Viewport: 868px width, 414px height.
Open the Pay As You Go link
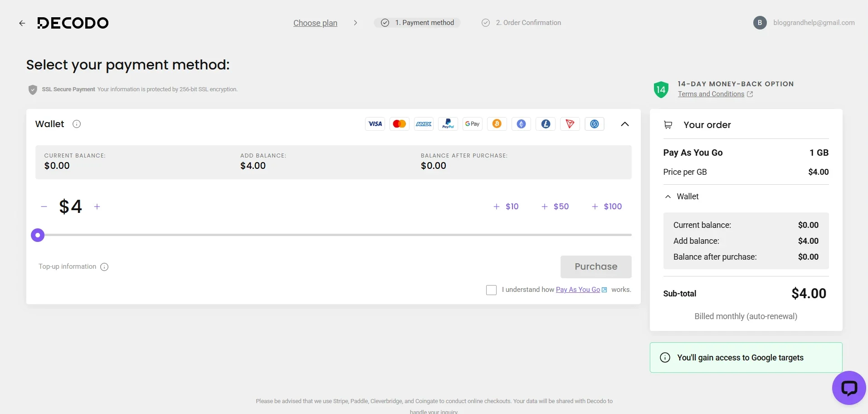tap(578, 290)
